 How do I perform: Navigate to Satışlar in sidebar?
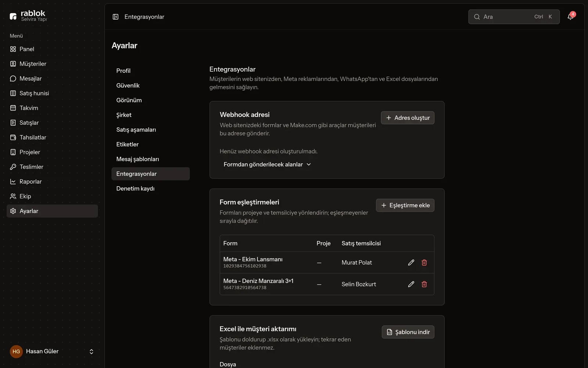click(52, 123)
